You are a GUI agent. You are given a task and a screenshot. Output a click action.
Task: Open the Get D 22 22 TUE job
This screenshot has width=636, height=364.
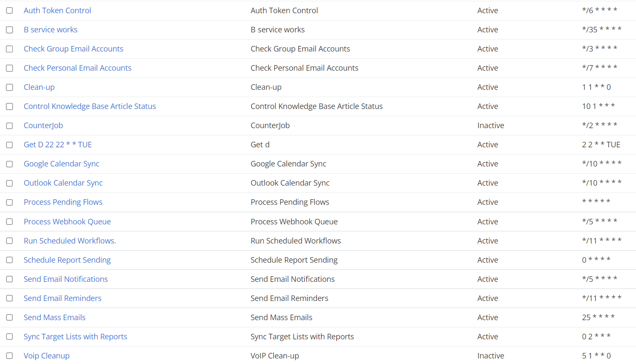[x=58, y=145]
